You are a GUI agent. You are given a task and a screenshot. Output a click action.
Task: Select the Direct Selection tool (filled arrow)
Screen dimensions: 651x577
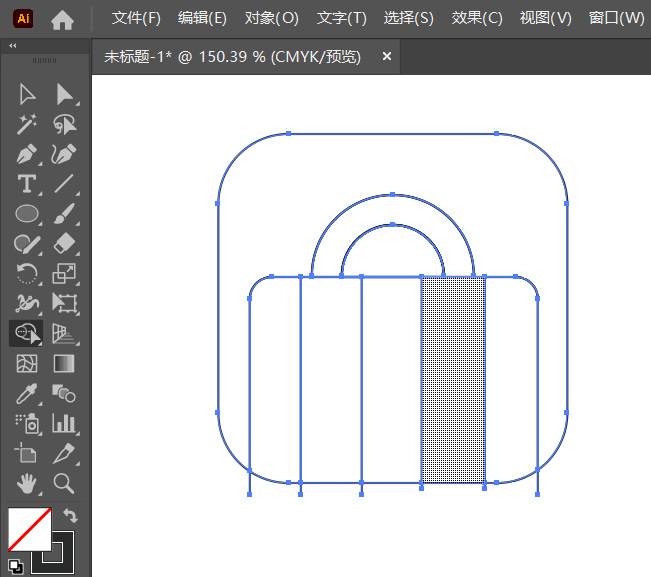pos(64,95)
